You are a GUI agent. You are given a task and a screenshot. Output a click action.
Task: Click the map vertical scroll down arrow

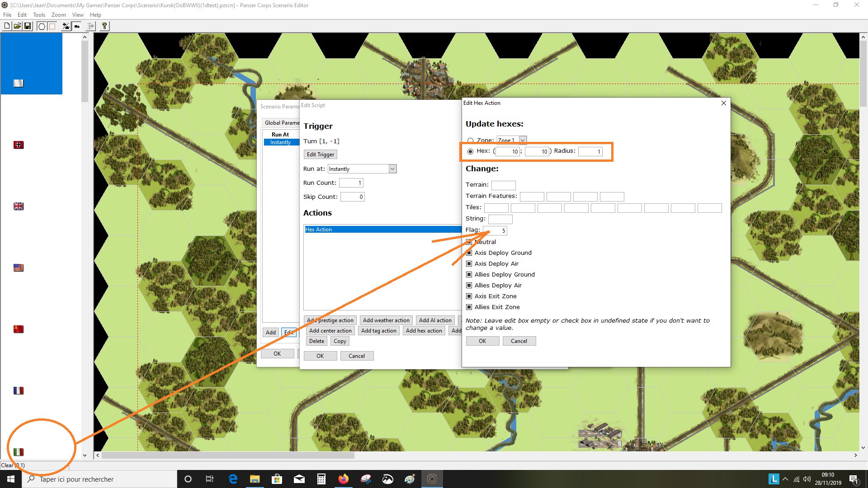pos(863,448)
